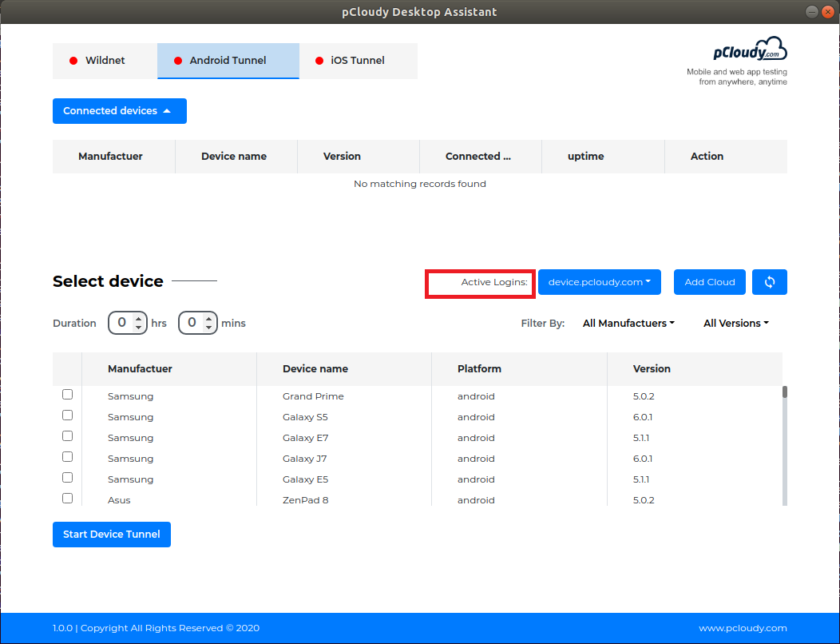Minimize the pCloudy Desktop Assistant window
Image resolution: width=840 pixels, height=644 pixels.
point(812,12)
